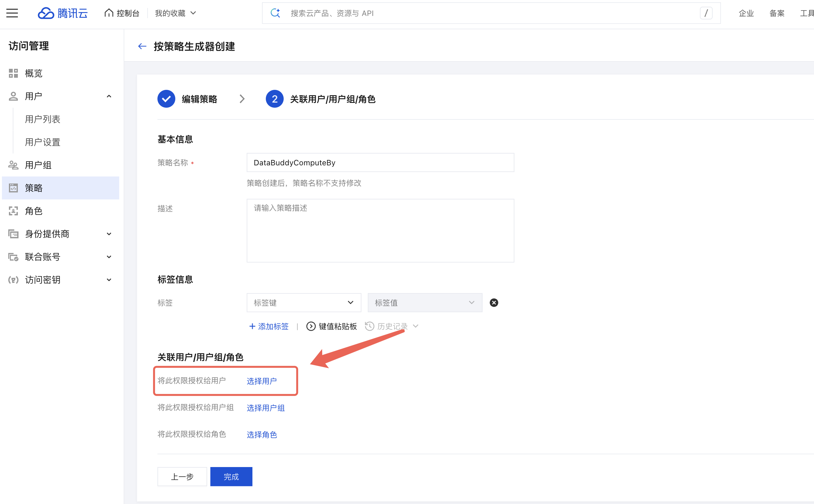Open the 工具 menu
The image size is (814, 504).
pyautogui.click(x=807, y=13)
